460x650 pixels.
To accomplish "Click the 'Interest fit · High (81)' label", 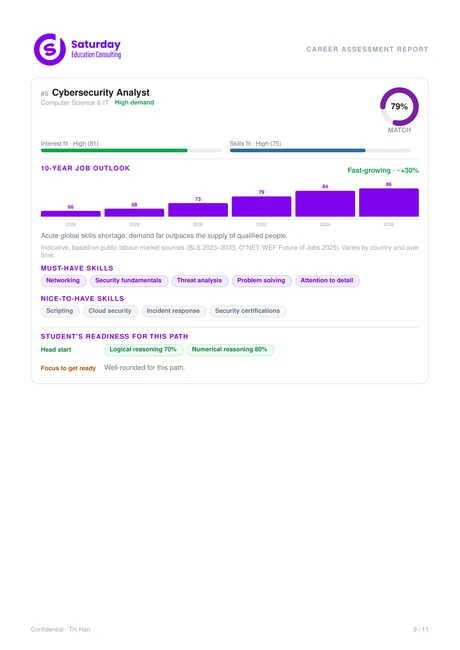I will 70,143.
